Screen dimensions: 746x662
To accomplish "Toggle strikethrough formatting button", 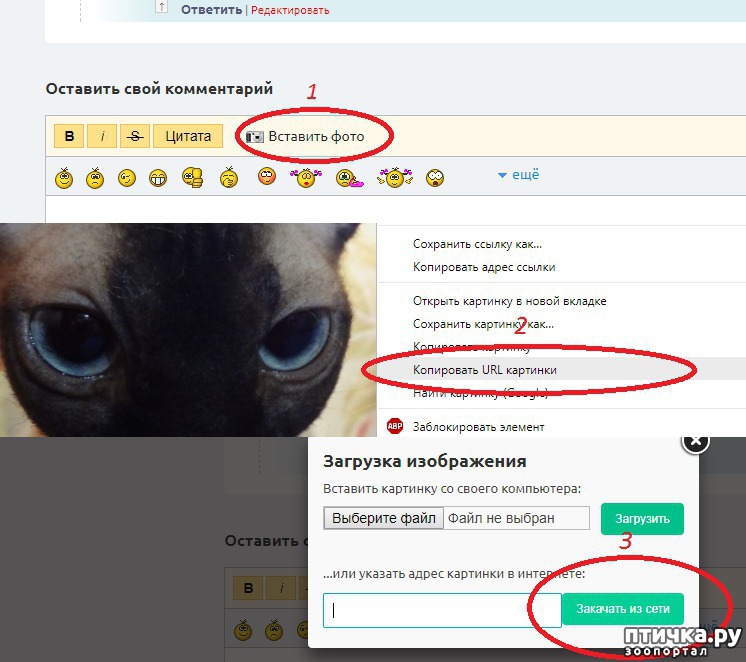I will coord(134,136).
